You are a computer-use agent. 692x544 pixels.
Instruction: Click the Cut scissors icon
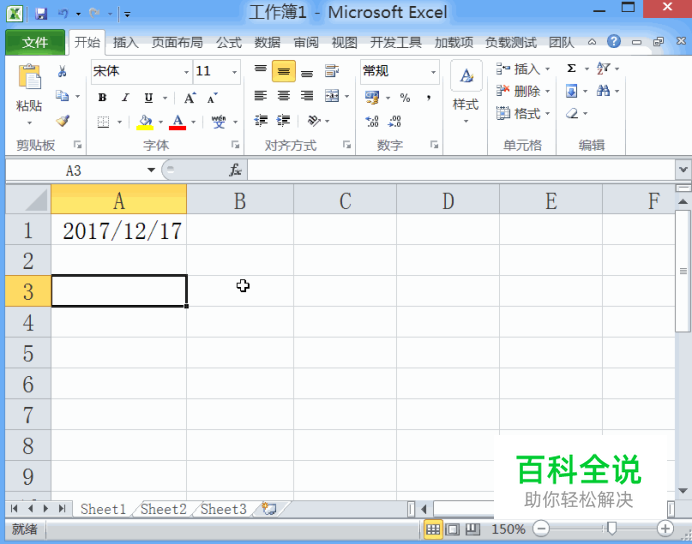tap(62, 71)
